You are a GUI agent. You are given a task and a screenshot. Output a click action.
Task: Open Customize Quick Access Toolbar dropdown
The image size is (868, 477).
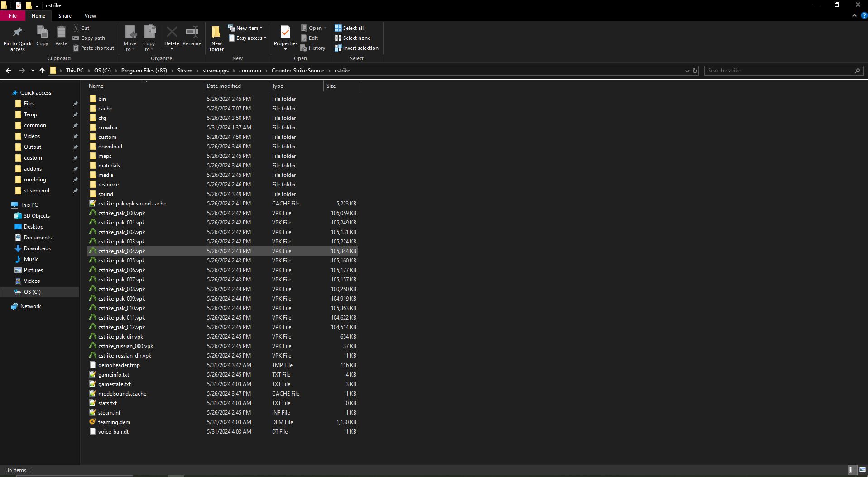[x=37, y=5]
